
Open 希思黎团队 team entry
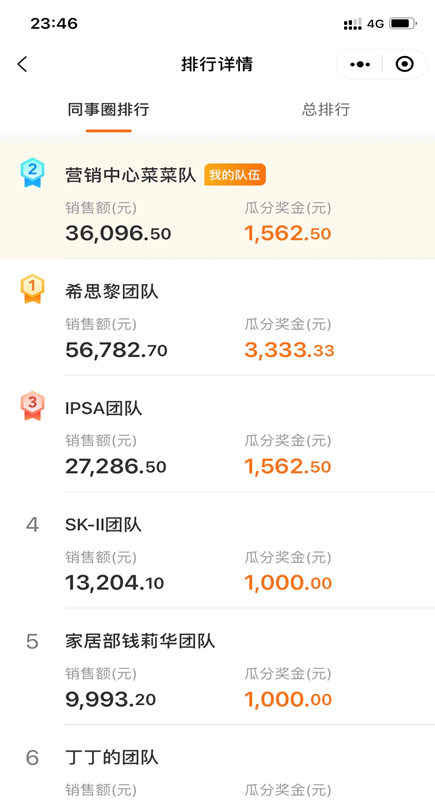[x=218, y=317]
